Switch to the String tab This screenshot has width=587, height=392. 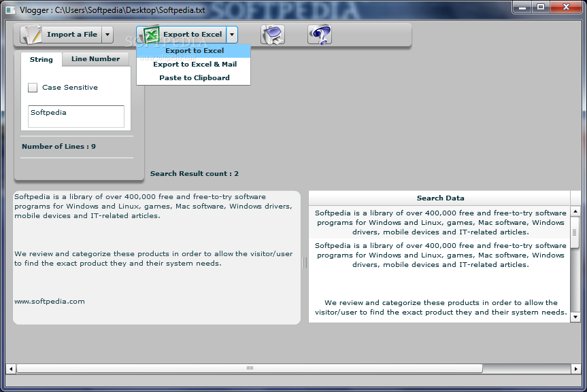41,60
